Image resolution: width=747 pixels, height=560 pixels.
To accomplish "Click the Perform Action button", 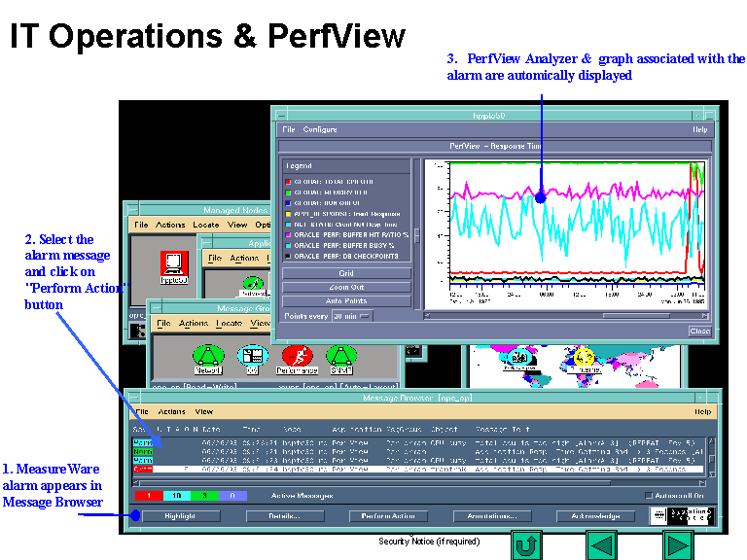I will [x=388, y=516].
